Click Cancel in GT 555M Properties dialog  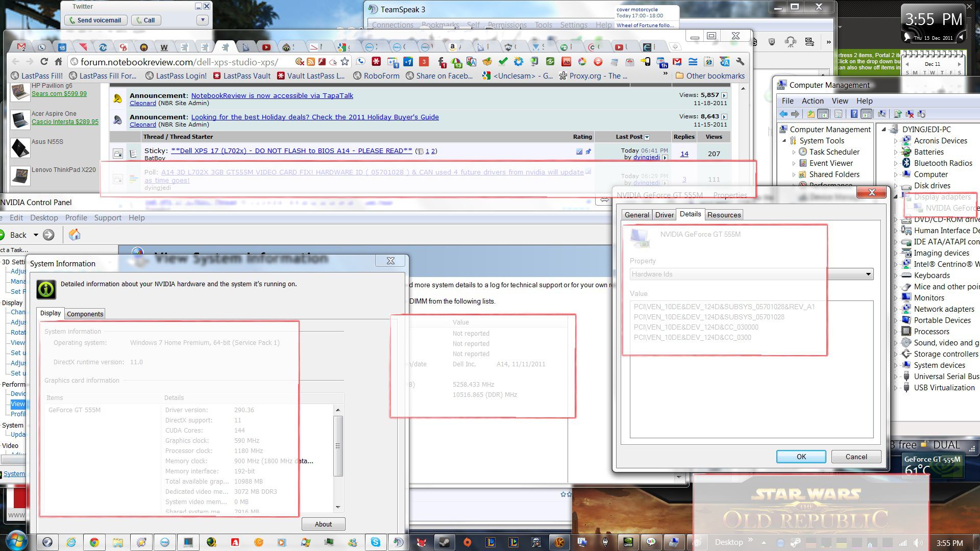coord(856,457)
